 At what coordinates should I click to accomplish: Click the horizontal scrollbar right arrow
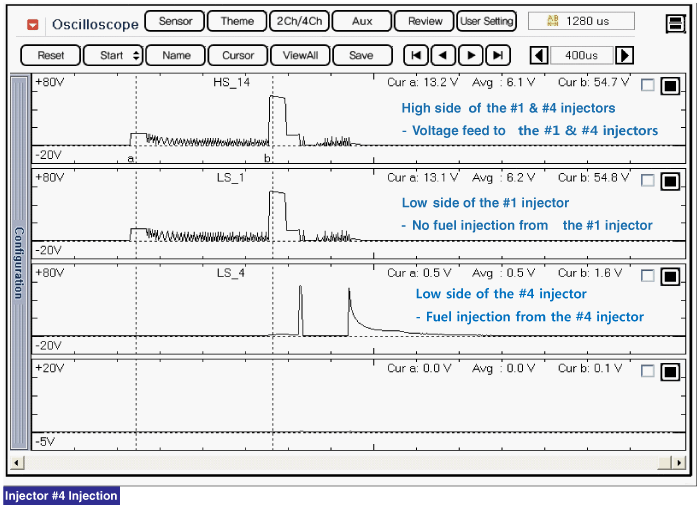pos(678,463)
